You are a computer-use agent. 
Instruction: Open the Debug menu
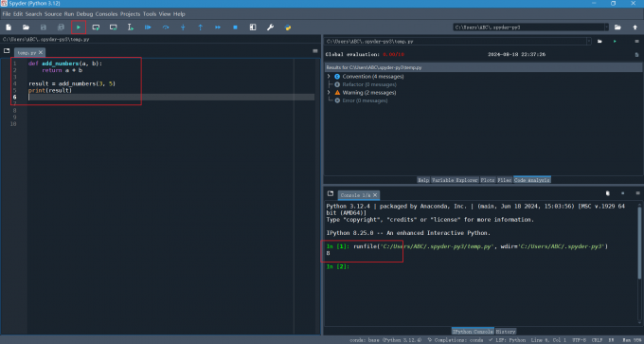pos(84,14)
